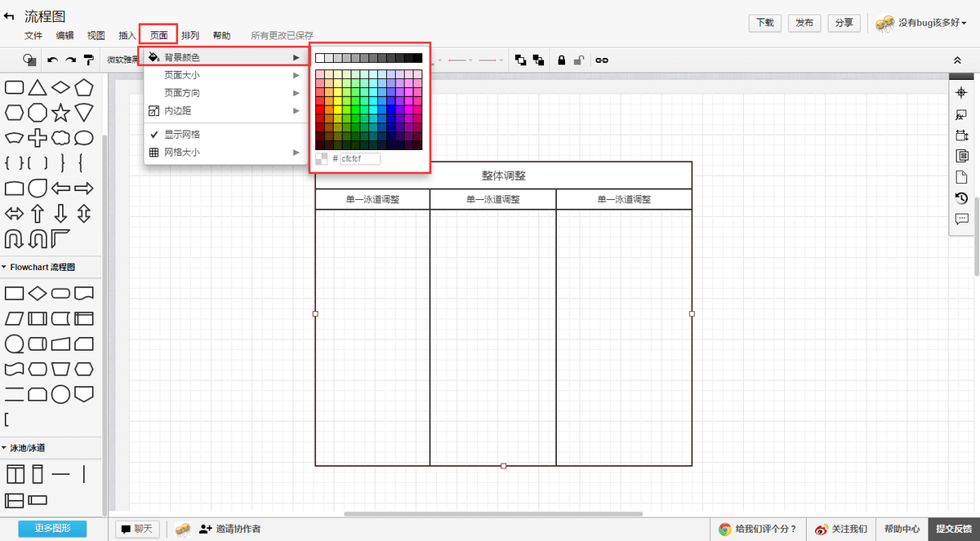Select the pentagon shape in shape library
980x541 pixels.
83,87
